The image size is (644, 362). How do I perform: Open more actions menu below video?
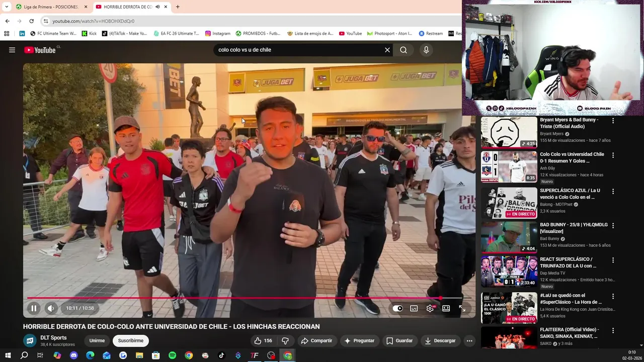point(469,341)
